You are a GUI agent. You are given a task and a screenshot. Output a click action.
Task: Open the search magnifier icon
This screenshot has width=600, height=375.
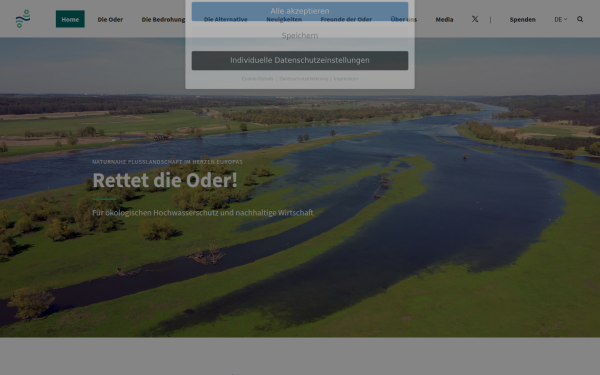580,19
